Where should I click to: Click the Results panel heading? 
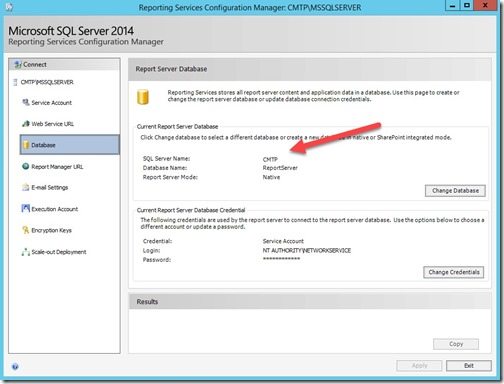(147, 302)
